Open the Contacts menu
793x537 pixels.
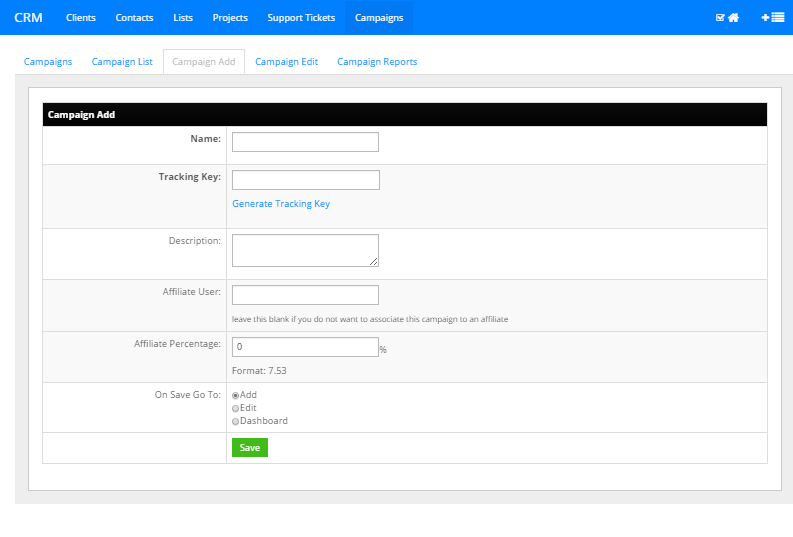[134, 18]
